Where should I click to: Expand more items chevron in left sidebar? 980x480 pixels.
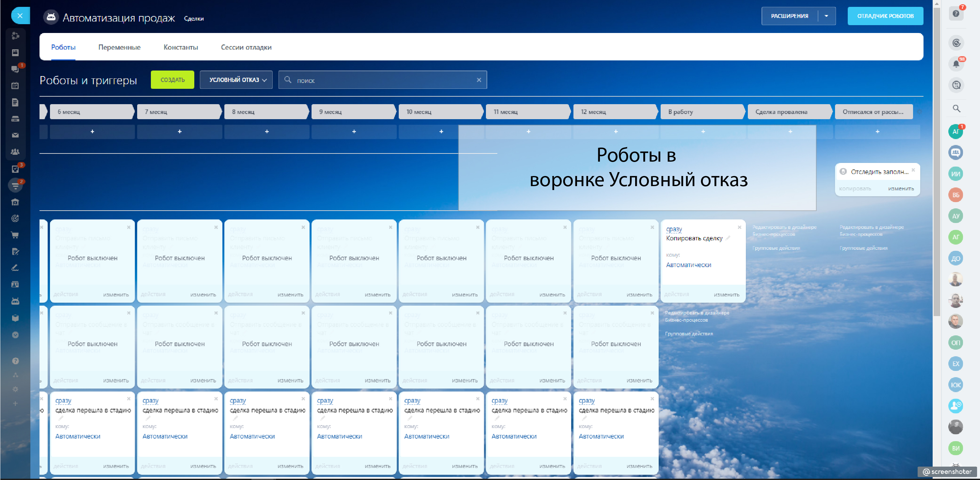[15, 335]
